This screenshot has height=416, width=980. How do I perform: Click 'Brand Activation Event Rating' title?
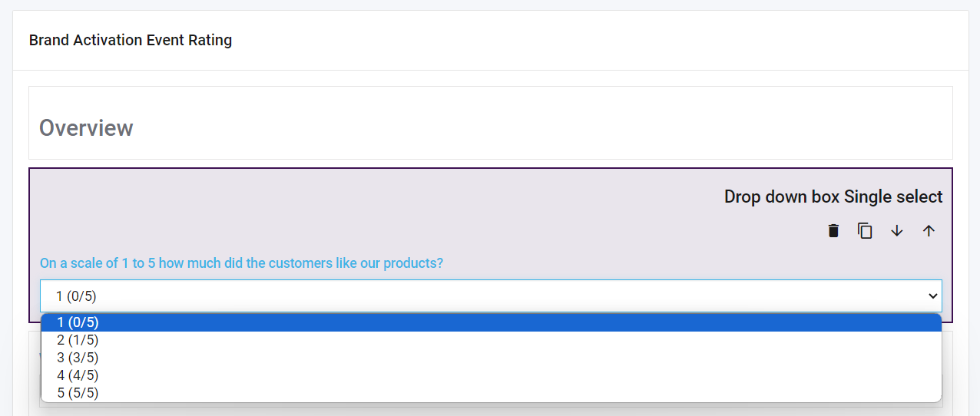pos(131,40)
